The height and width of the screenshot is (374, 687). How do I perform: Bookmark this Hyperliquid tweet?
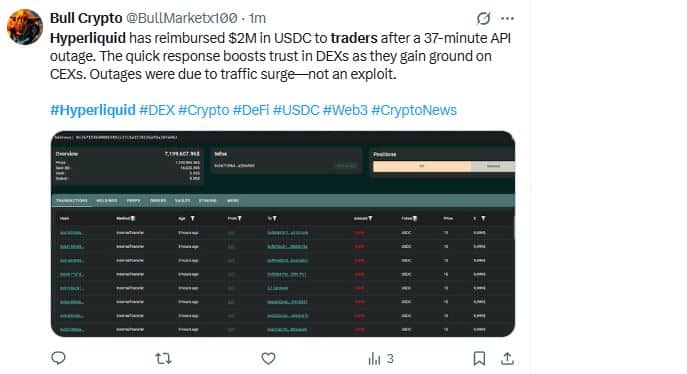[x=479, y=358]
